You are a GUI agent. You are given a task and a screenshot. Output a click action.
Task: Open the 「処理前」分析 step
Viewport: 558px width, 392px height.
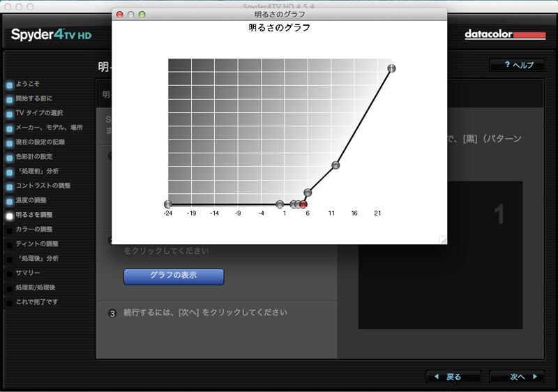(x=37, y=172)
